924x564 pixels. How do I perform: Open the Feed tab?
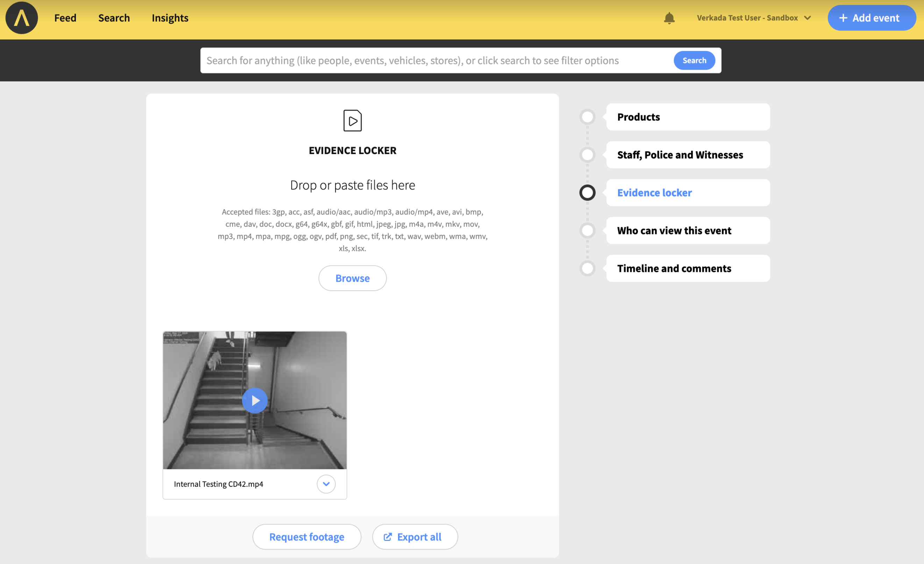point(65,18)
